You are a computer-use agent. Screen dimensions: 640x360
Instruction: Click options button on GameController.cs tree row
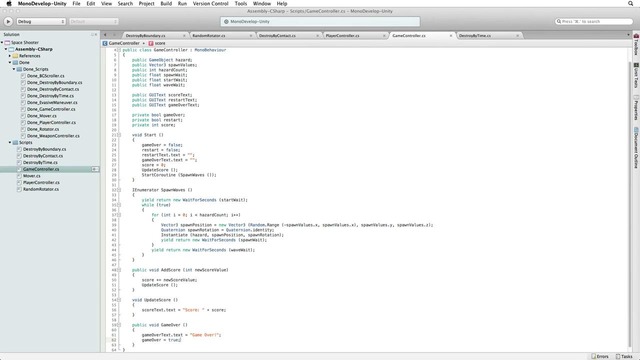click(x=95, y=169)
